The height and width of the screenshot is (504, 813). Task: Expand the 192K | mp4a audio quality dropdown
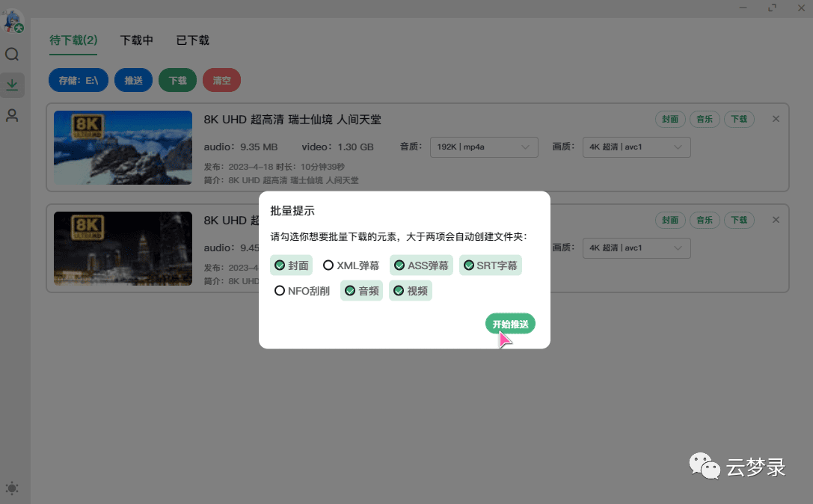[x=484, y=147]
